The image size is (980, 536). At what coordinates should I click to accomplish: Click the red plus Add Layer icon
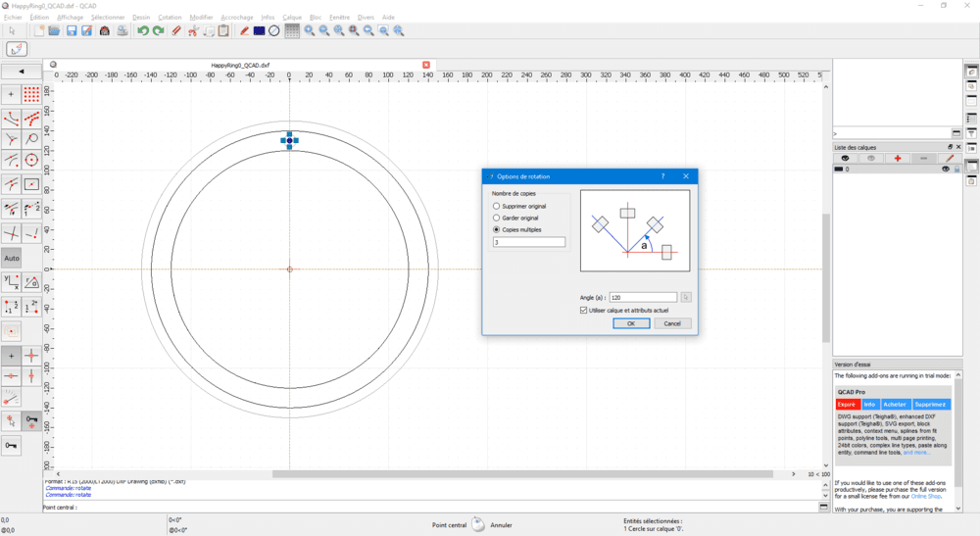point(897,158)
